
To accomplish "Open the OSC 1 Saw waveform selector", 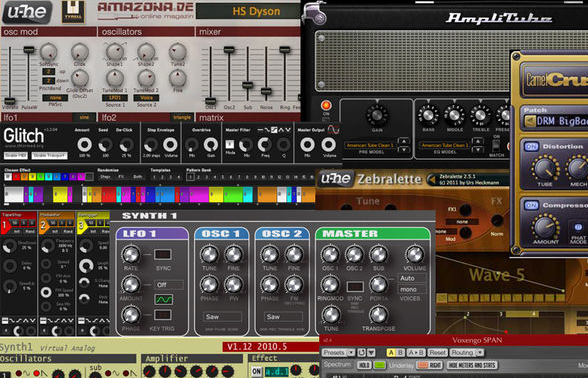I will click(222, 316).
